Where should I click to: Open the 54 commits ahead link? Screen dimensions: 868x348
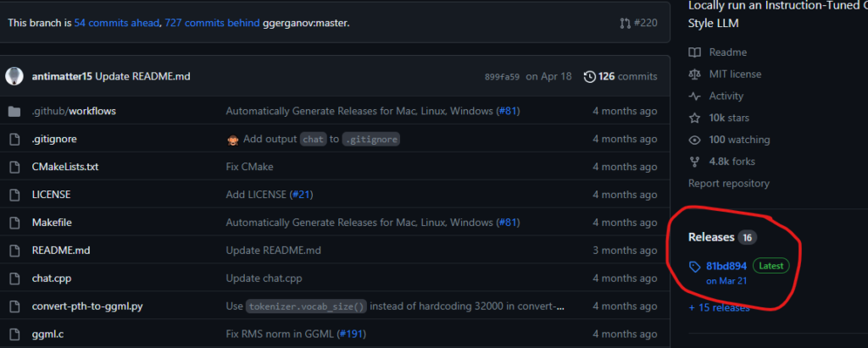point(117,23)
